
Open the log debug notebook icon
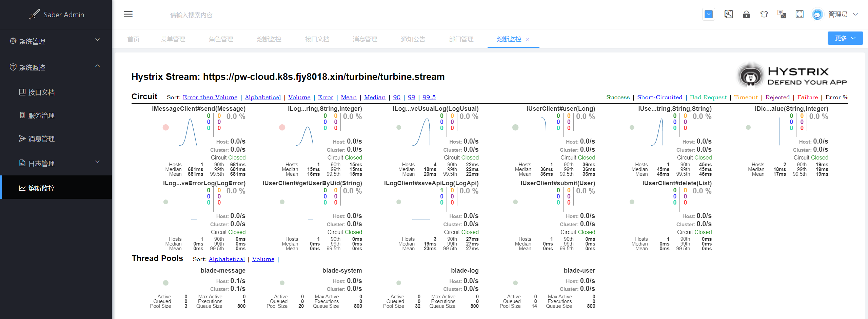tap(728, 14)
